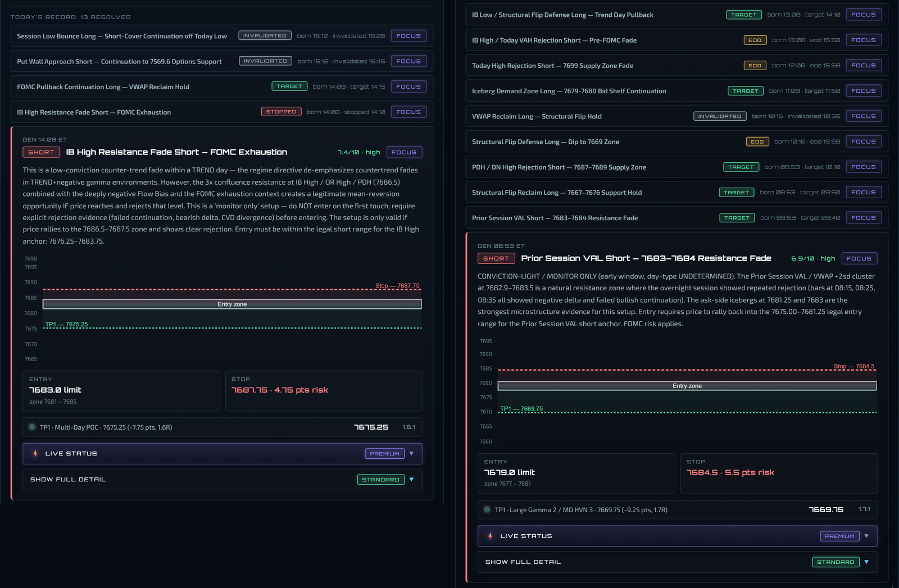Click EOD badge on Structural Flip Defense Dip row
This screenshot has width=899, height=588.
[757, 142]
